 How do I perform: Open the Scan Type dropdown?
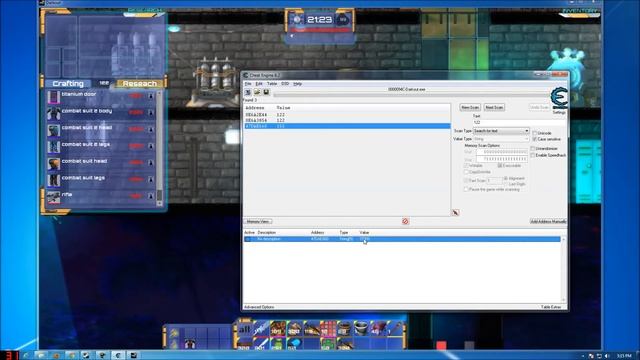(x=501, y=131)
